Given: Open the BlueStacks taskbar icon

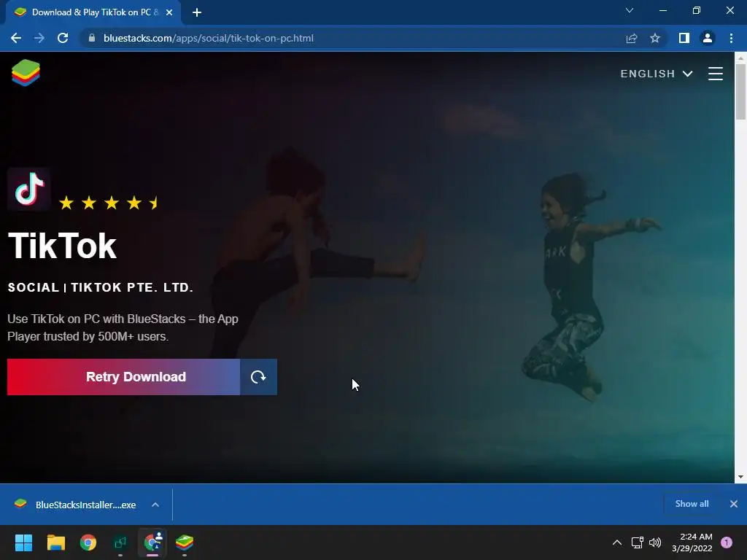Looking at the screenshot, I should pos(185,542).
